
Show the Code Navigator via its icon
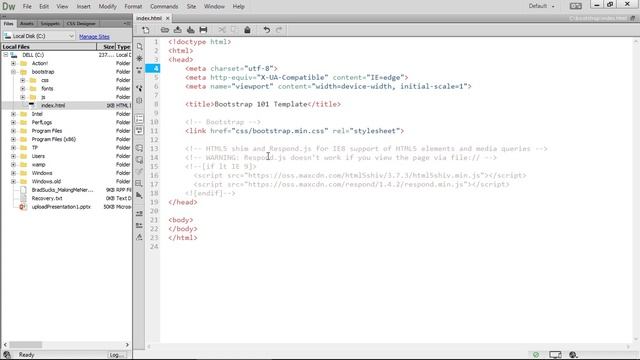pos(140,58)
